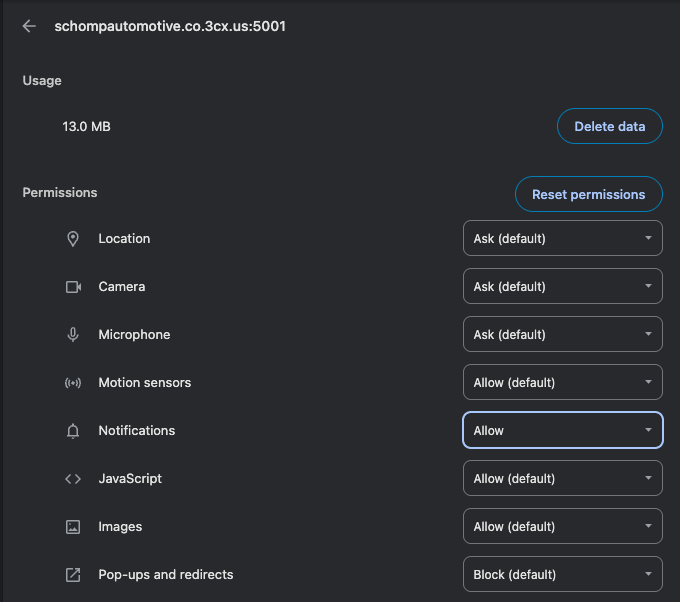This screenshot has width=680, height=602.
Task: Expand the JavaScript permission dropdown
Action: 562,479
